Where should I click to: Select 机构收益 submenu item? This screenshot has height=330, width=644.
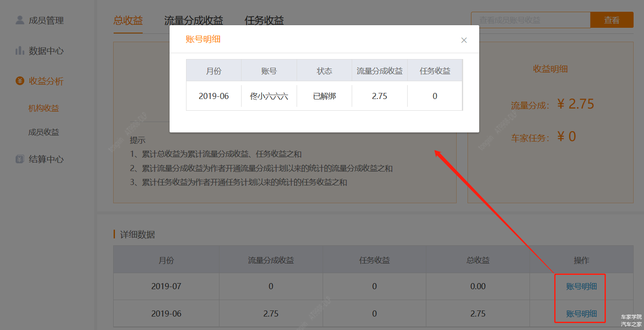pyautogui.click(x=44, y=109)
